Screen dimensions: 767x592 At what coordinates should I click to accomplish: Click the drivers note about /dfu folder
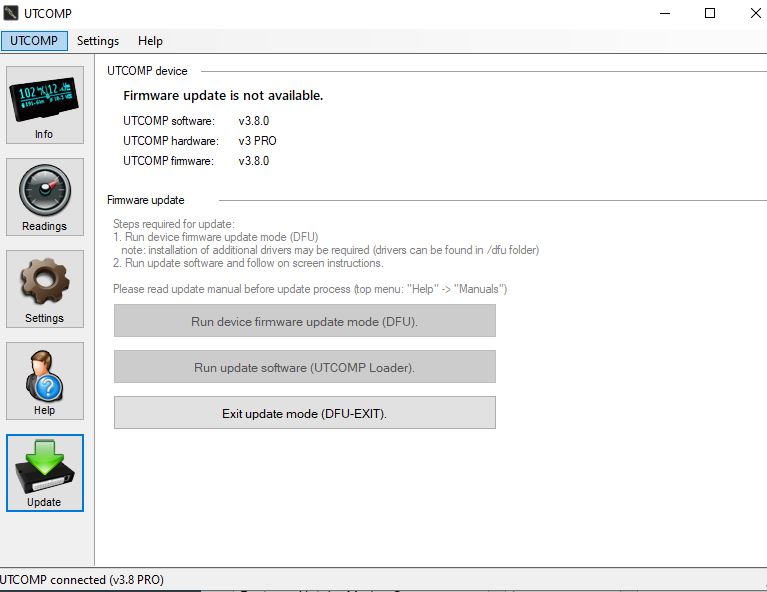(330, 250)
